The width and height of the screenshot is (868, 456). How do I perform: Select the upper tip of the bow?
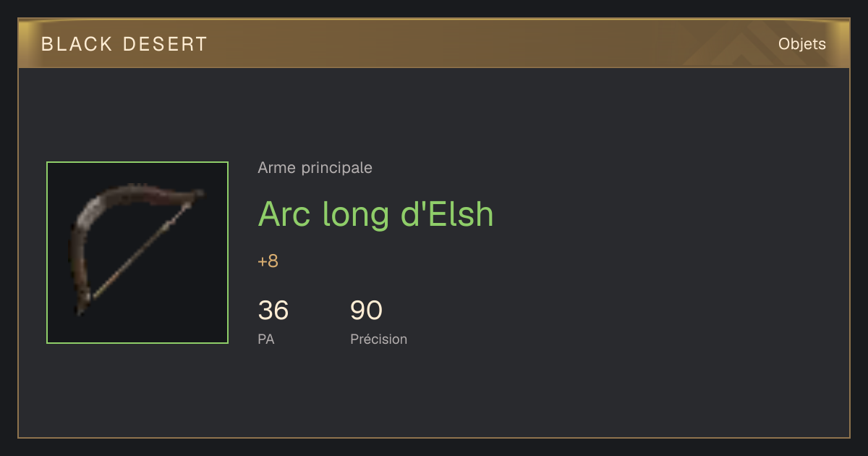click(197, 194)
